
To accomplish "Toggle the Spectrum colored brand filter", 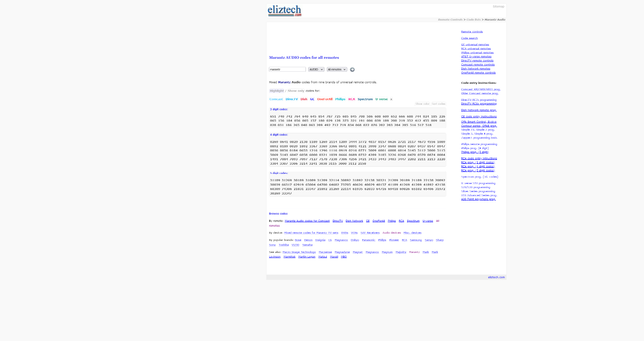I will 365,99.
